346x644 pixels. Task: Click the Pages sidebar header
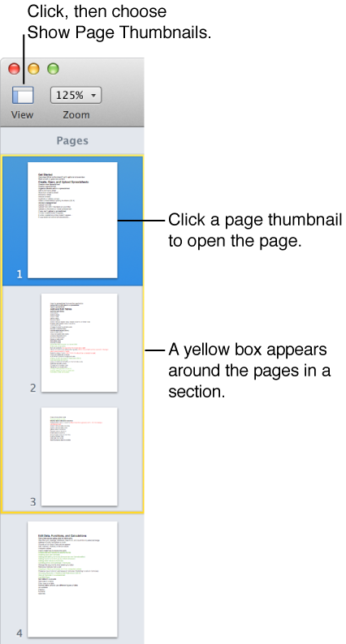(x=72, y=141)
